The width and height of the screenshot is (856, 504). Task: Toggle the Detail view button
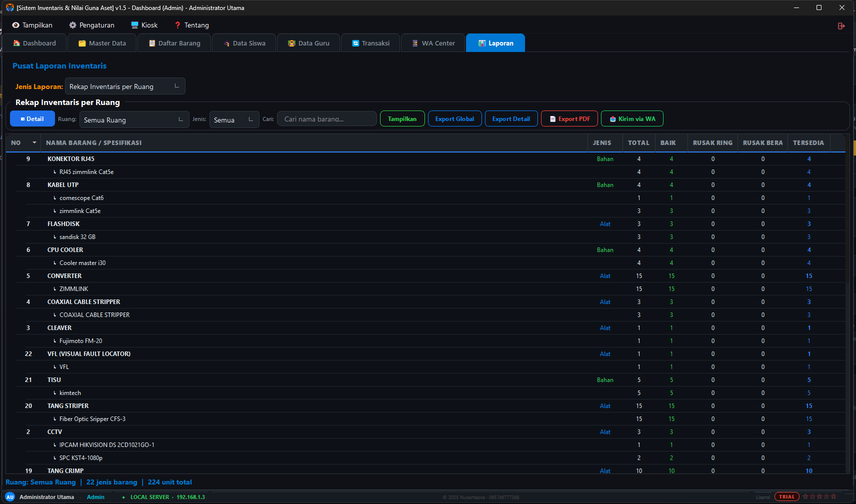click(x=32, y=119)
